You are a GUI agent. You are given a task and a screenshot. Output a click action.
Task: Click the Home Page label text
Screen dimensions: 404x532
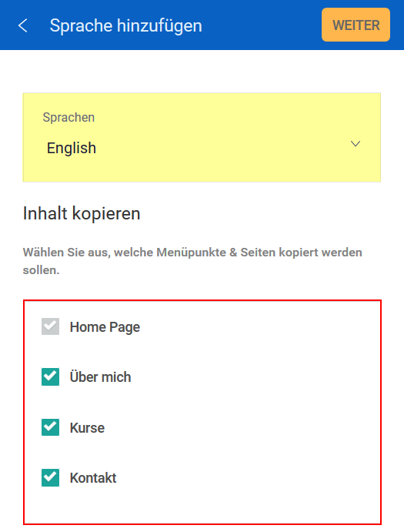pos(105,327)
